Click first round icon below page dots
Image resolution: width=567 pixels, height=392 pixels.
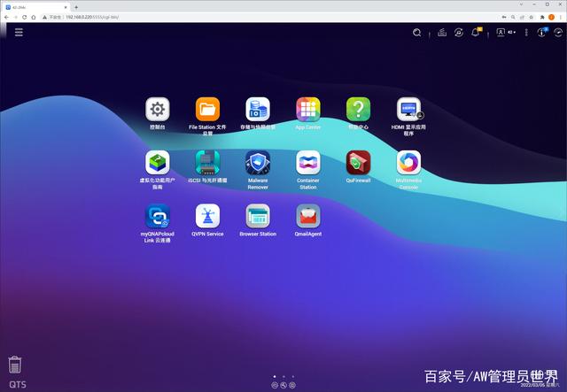(x=275, y=385)
